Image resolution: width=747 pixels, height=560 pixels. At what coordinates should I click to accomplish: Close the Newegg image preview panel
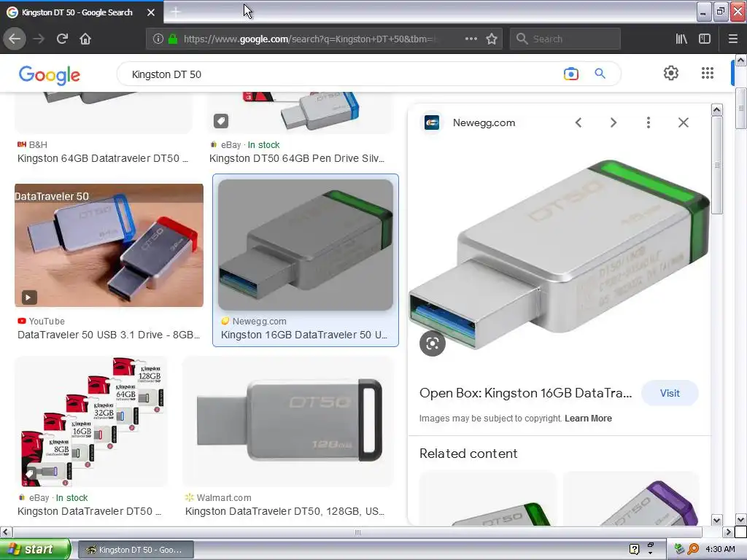[683, 122]
